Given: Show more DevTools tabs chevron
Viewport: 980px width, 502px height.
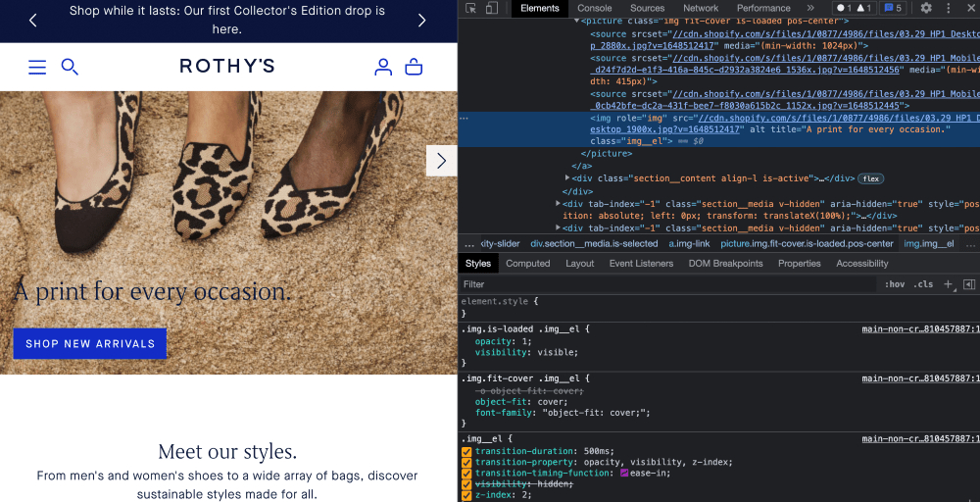Looking at the screenshot, I should point(810,8).
